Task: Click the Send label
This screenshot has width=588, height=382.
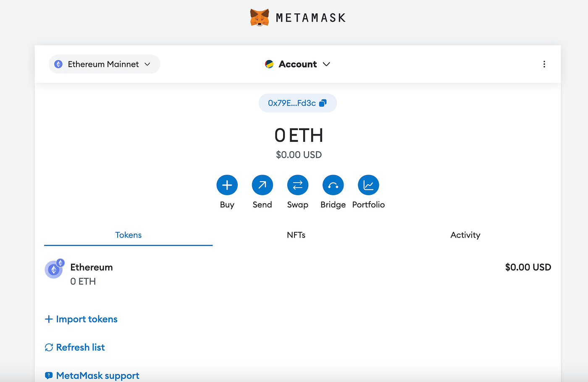Action: [x=262, y=204]
